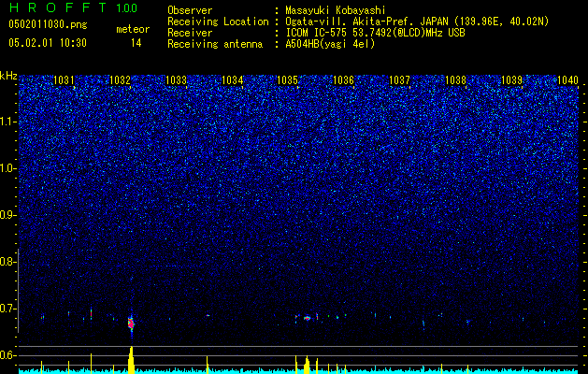Click the "meteor" label

pos(133,29)
